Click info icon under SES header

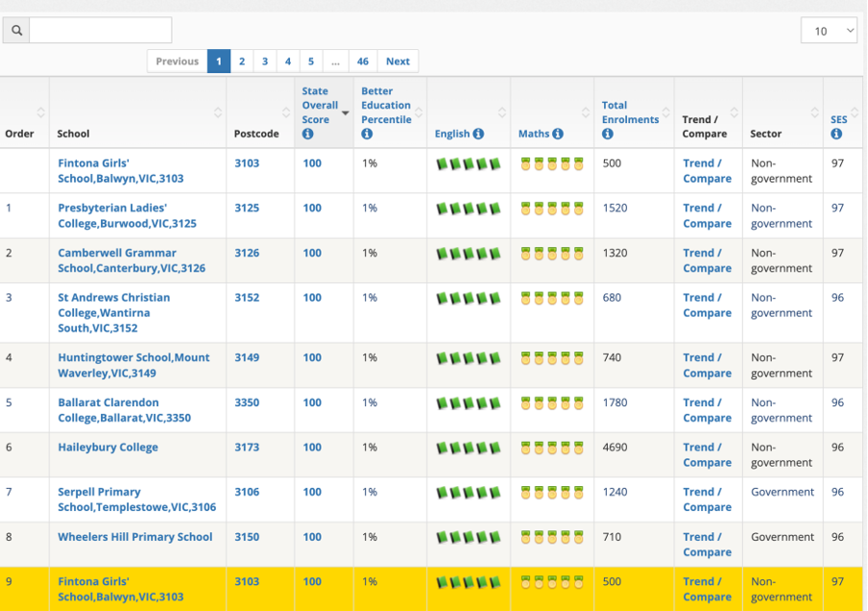tap(836, 134)
